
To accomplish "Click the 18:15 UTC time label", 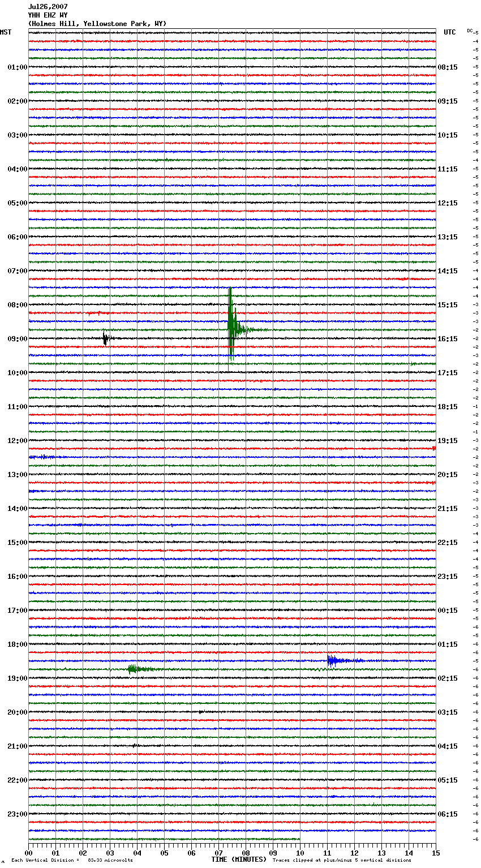I will coord(448,407).
